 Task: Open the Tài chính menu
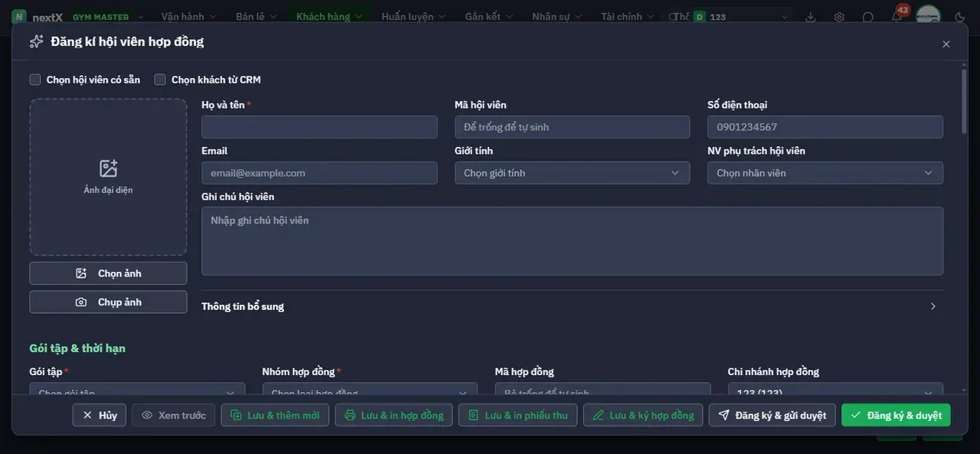tap(627, 17)
